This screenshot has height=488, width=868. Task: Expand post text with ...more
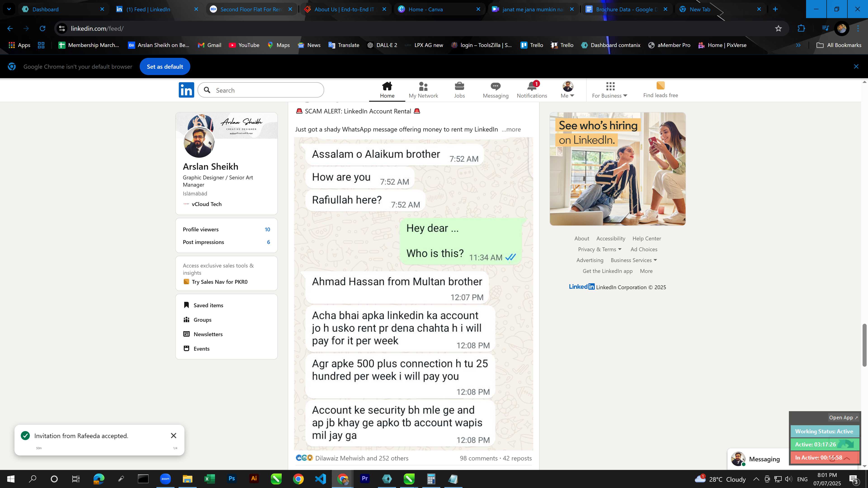tap(511, 129)
